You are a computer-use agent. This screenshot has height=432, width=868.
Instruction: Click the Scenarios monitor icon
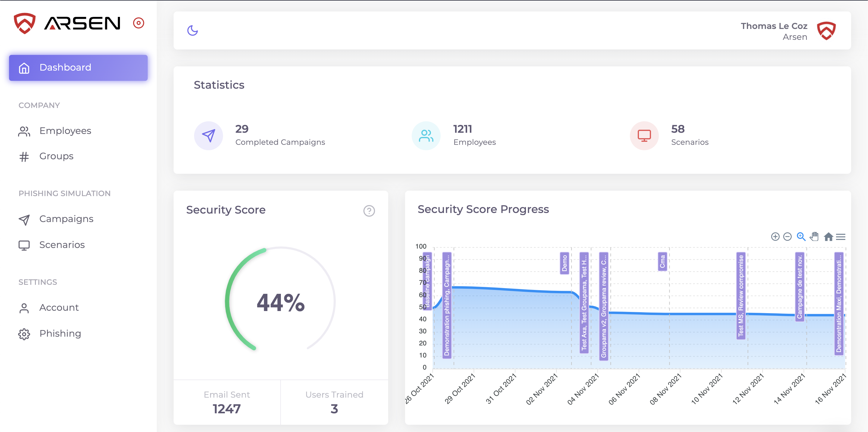24,245
